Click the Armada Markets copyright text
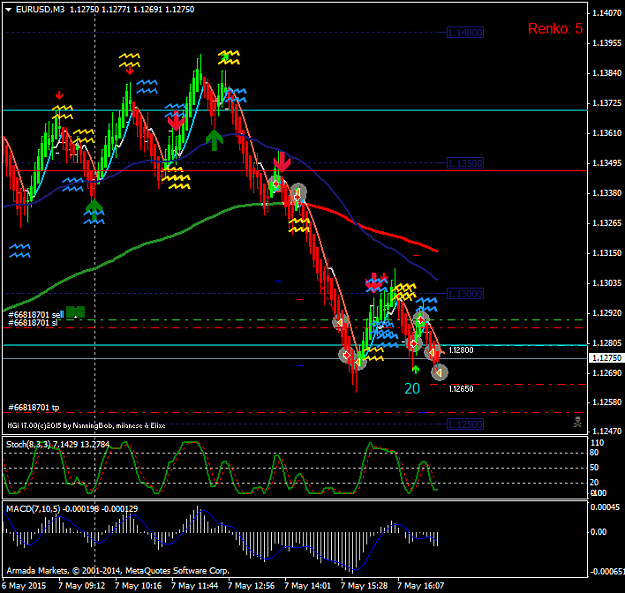This screenshot has width=625, height=593. point(118,571)
